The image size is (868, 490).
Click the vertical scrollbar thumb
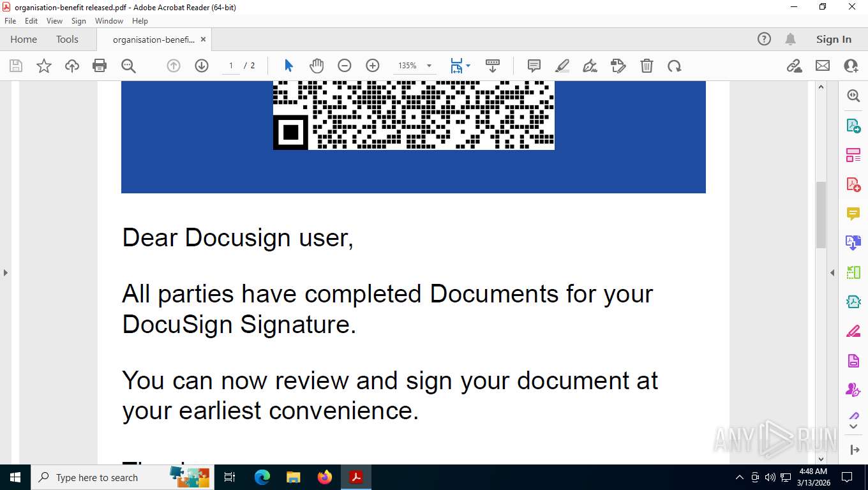pos(821,215)
